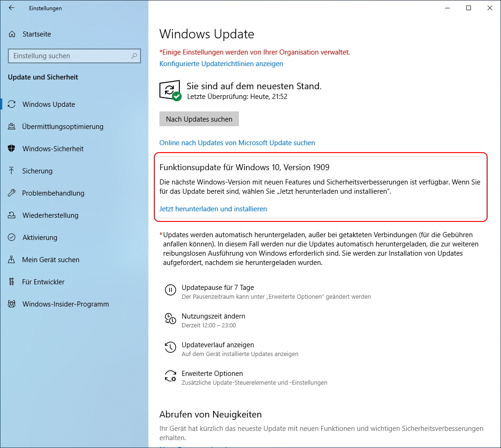Click the Sicherung upload arrow icon
Viewport: 501px width, 448px height.
[12, 171]
